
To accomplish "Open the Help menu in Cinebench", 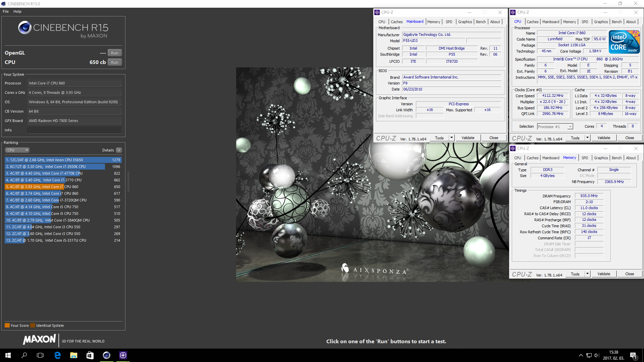I will [17, 11].
